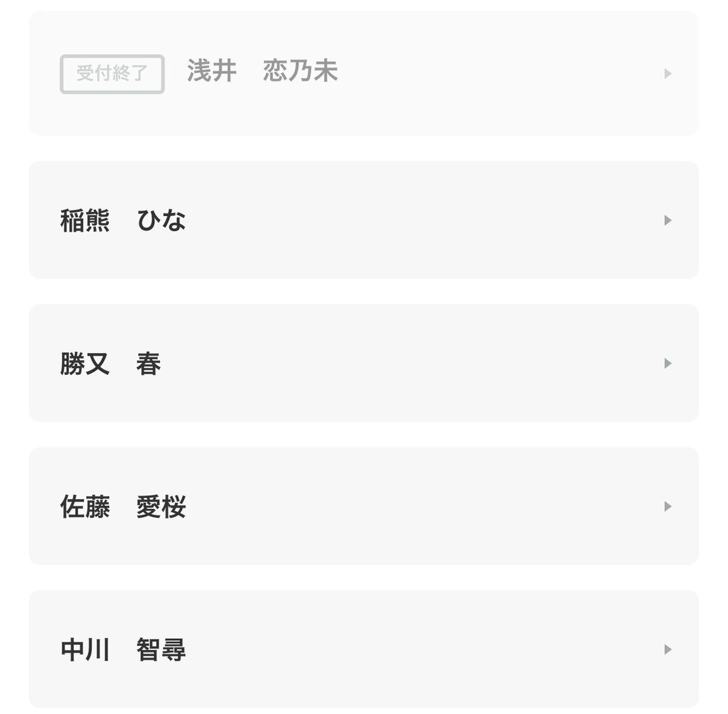The height and width of the screenshot is (714, 728).
Task: Open the 中川 智尋 name link
Action: click(123, 650)
